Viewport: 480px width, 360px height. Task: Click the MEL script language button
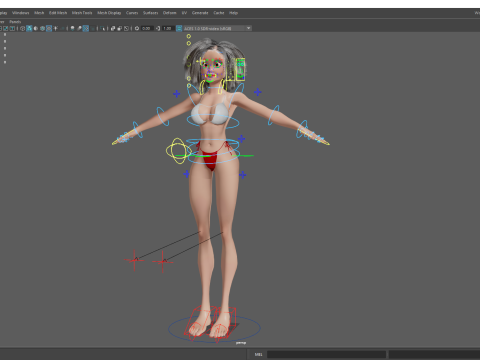258,354
